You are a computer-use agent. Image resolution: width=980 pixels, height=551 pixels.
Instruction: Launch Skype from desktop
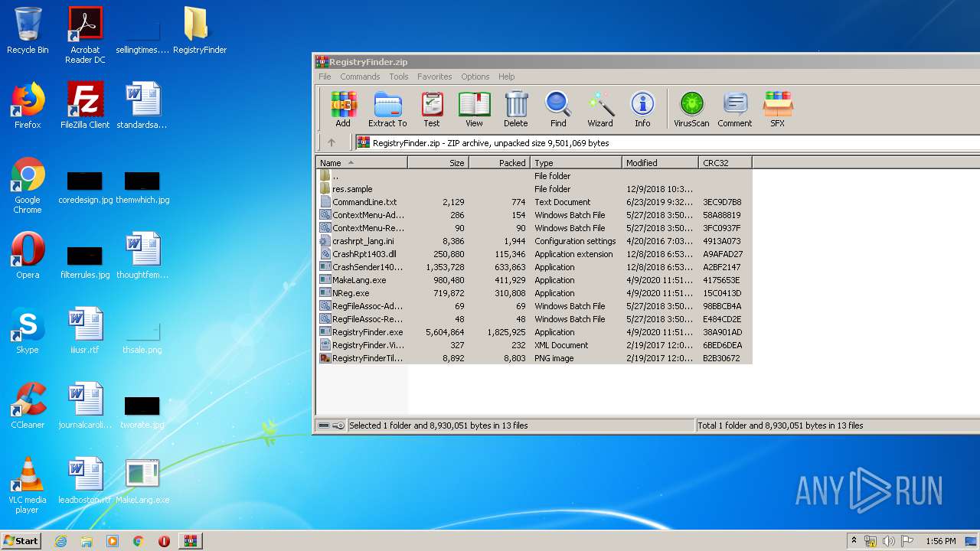(x=28, y=331)
